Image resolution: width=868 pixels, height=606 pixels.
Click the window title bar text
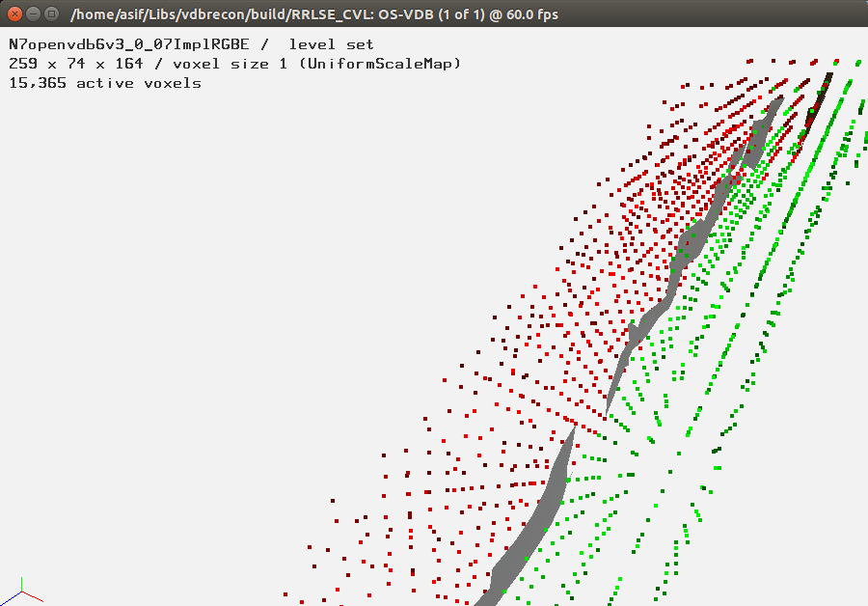coord(313,14)
